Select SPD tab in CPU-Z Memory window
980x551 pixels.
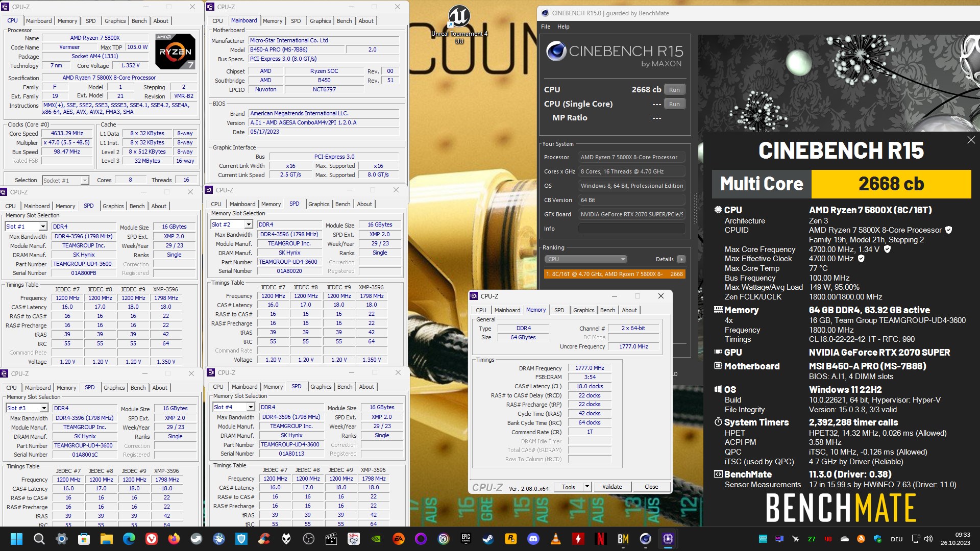(x=559, y=310)
